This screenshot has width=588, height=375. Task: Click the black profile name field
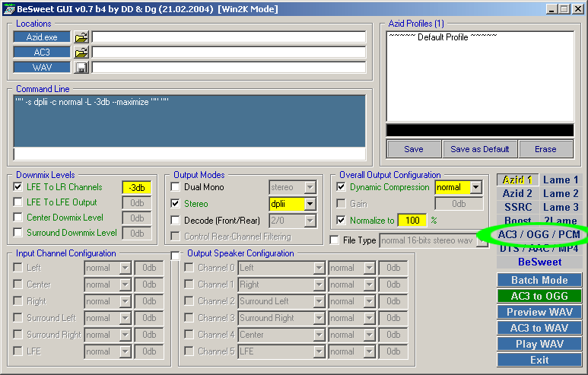click(x=480, y=130)
